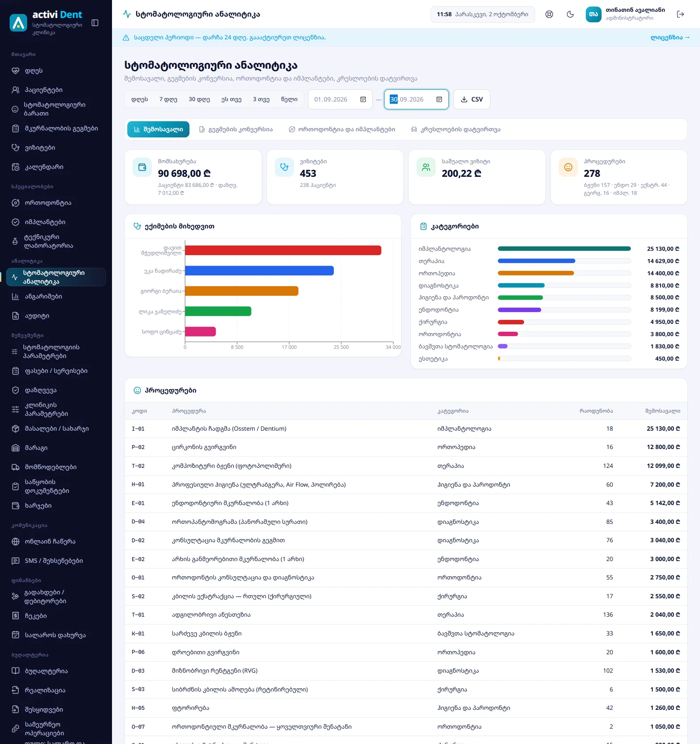700x744 pixels.
Task: Choose the 7 დღე period filter
Action: coord(168,99)
